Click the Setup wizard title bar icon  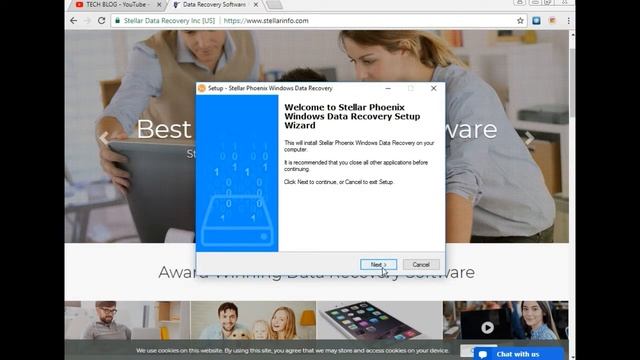pyautogui.click(x=202, y=88)
